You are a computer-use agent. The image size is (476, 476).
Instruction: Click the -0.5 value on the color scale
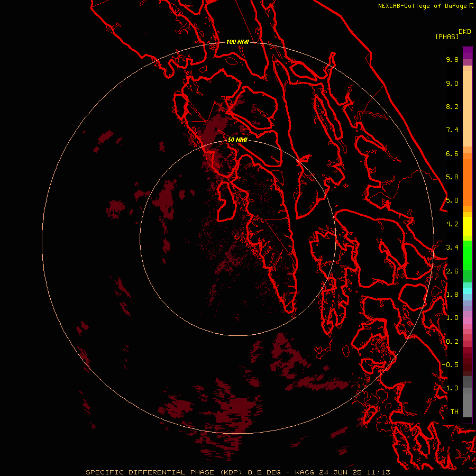pyautogui.click(x=450, y=365)
